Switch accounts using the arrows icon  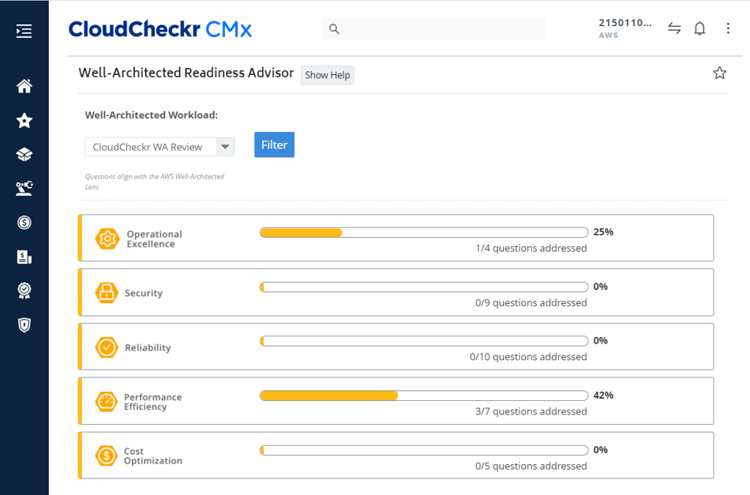point(674,29)
